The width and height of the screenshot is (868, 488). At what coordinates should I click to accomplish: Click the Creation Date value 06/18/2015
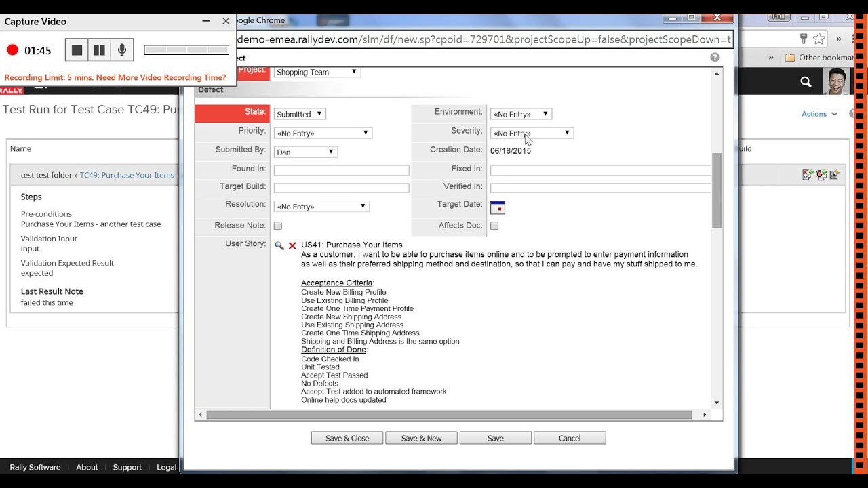(511, 151)
